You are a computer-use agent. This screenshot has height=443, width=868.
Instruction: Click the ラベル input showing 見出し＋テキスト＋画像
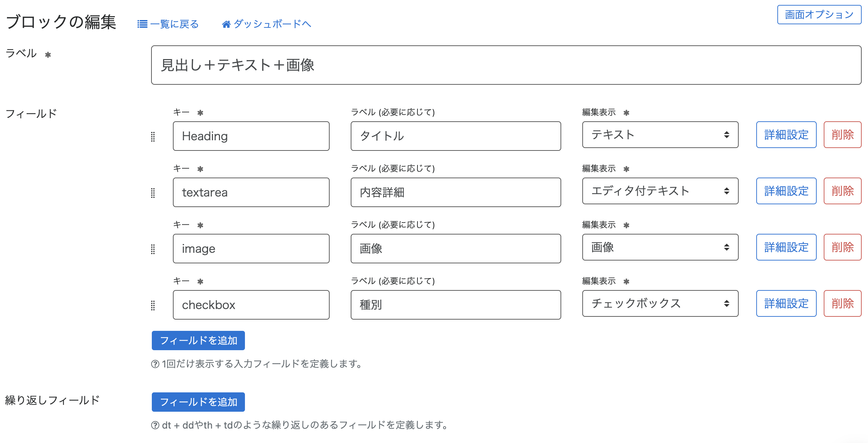tap(506, 65)
